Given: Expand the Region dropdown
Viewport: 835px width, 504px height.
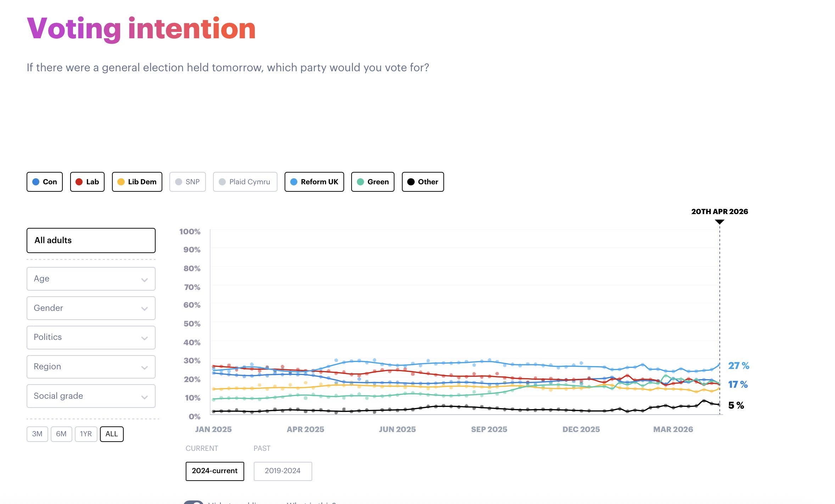Looking at the screenshot, I should (91, 366).
